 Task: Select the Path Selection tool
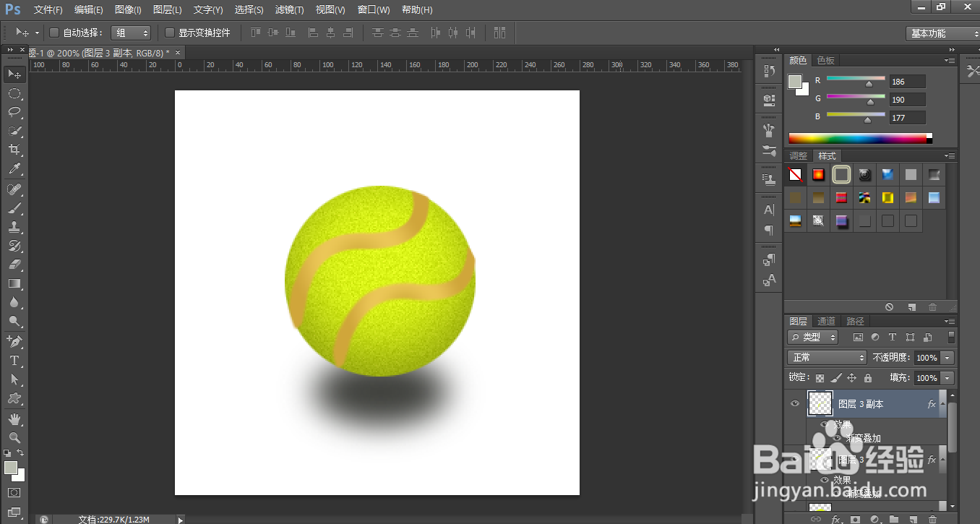click(14, 379)
